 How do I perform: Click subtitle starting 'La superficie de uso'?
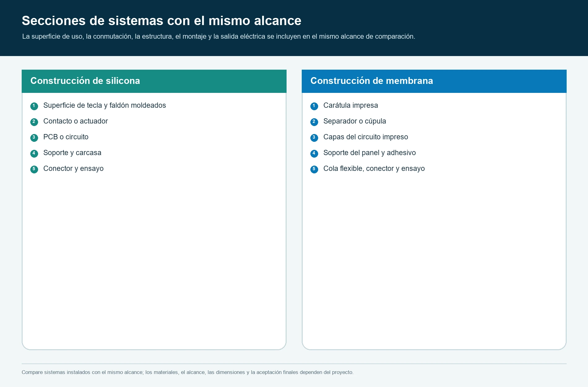[x=218, y=37]
